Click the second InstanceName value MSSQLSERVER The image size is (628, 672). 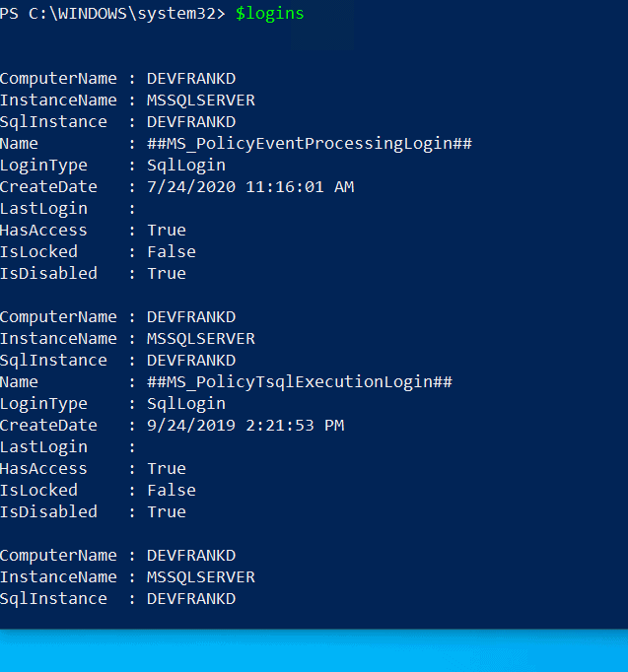(x=200, y=339)
